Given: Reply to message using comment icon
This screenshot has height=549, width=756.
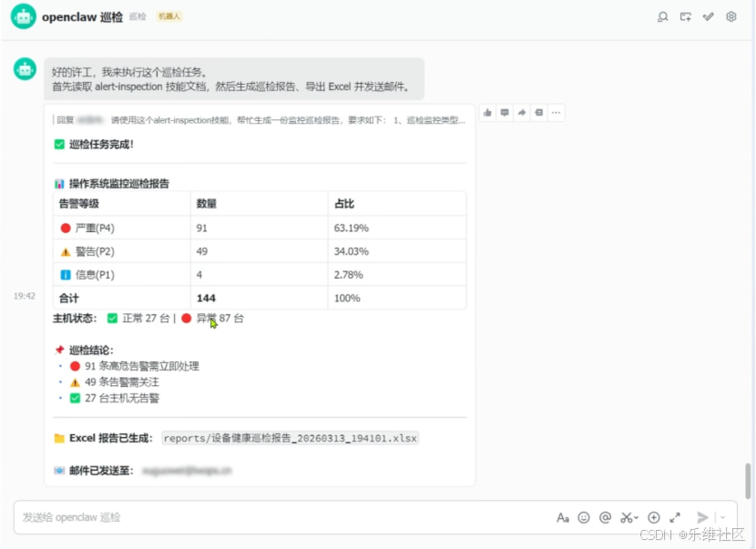Looking at the screenshot, I should [x=505, y=113].
